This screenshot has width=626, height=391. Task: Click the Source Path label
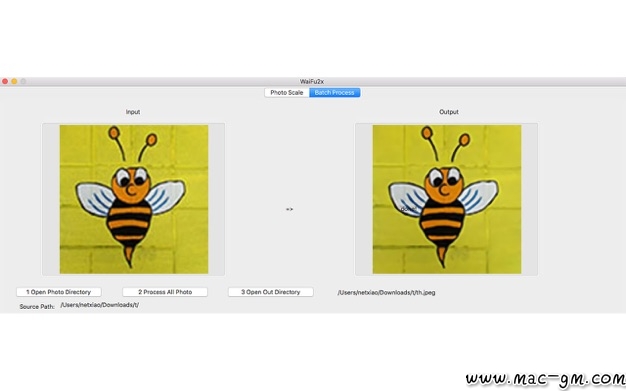37,307
